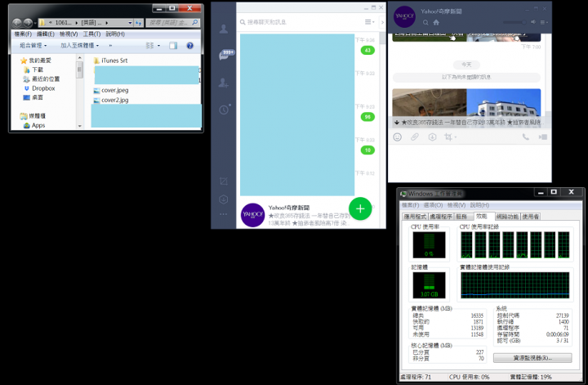The height and width of the screenshot is (385, 588).
Task: Open LINE sidebar more options dots
Action: click(224, 214)
